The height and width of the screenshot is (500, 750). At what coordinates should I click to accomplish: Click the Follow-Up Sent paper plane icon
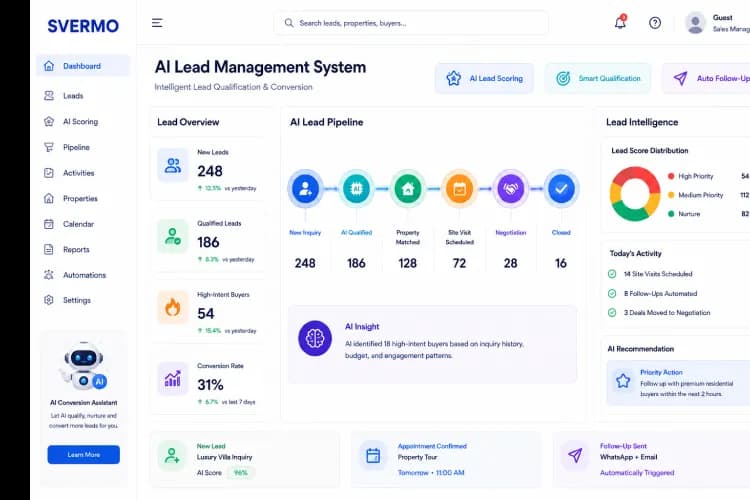click(575, 456)
